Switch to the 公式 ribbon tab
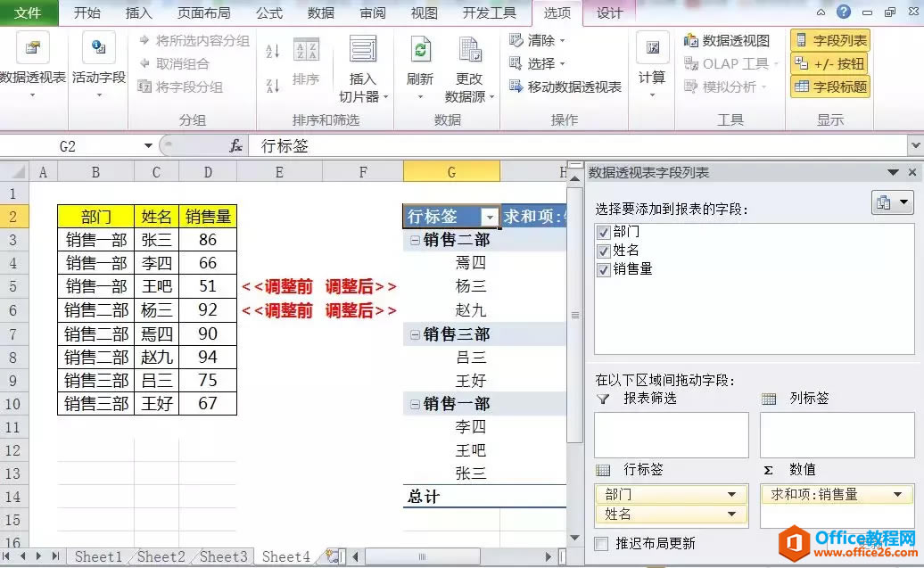 click(x=268, y=12)
